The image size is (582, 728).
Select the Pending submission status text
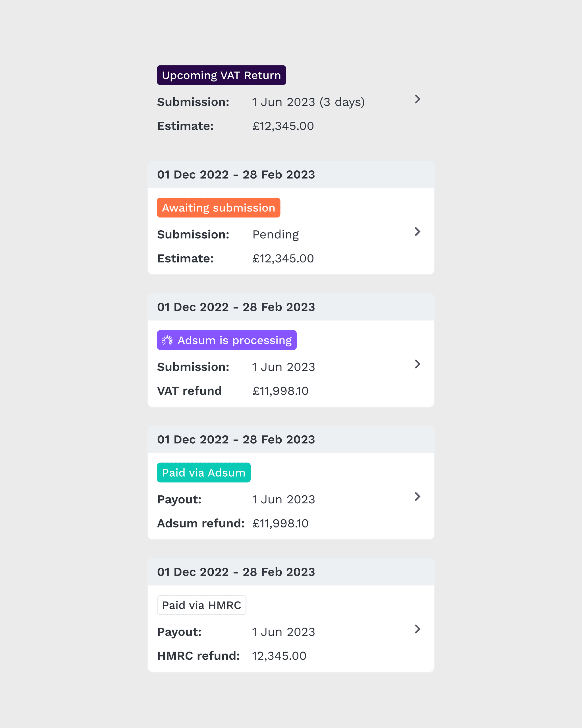click(275, 234)
